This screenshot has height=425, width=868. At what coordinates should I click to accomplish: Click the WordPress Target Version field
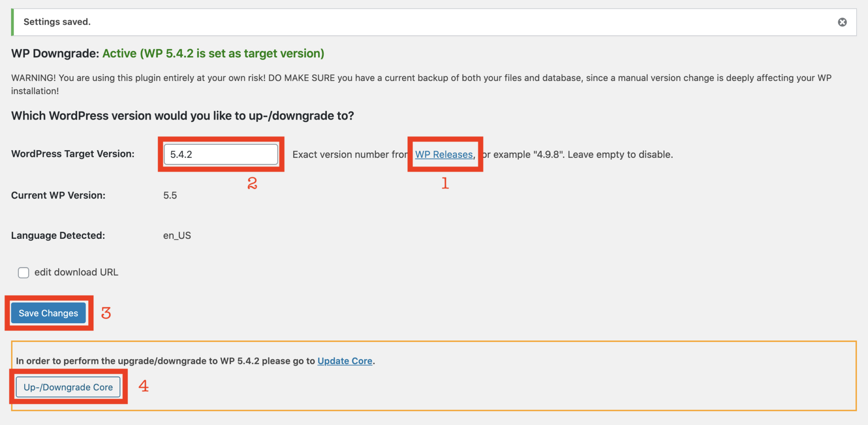click(221, 154)
